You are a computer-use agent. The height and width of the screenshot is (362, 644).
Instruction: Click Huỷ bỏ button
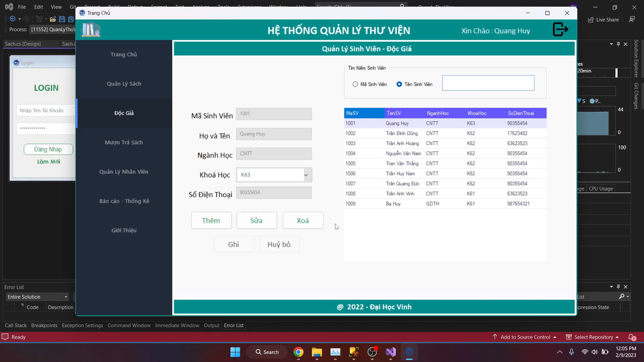click(279, 244)
